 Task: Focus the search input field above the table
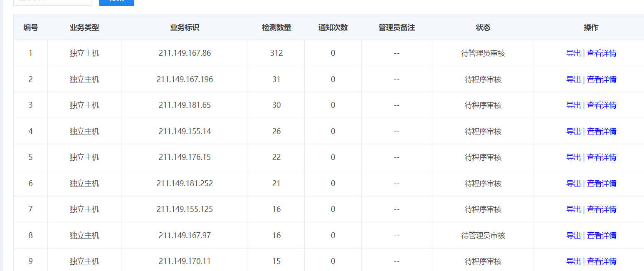pos(52,2)
